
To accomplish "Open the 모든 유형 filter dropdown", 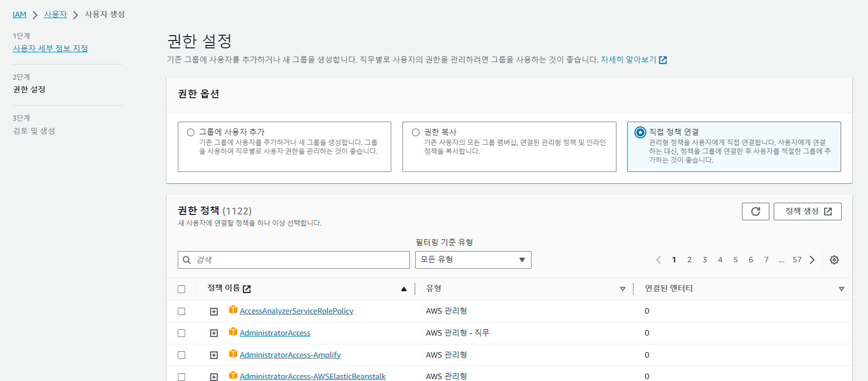I will 473,260.
